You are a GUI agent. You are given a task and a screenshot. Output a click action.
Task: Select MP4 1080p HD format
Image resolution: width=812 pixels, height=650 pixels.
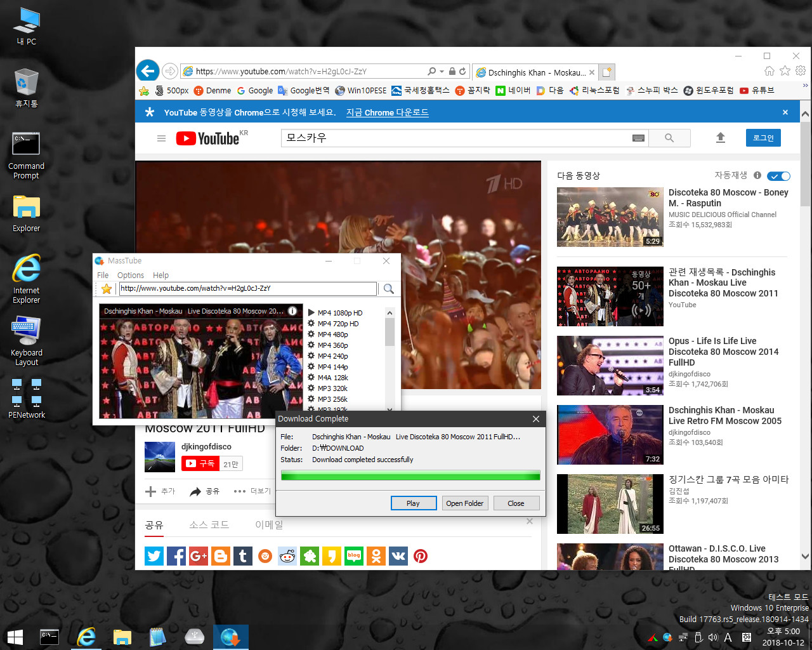pos(335,313)
